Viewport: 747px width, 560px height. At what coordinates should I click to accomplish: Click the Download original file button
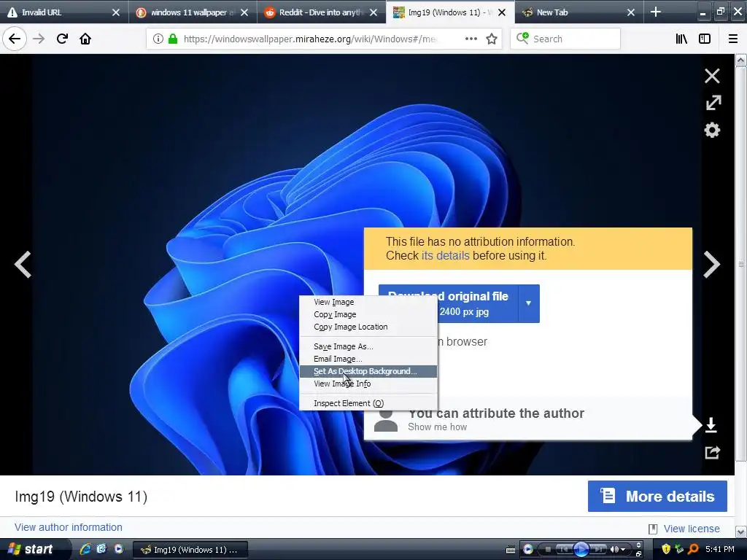[x=449, y=303]
